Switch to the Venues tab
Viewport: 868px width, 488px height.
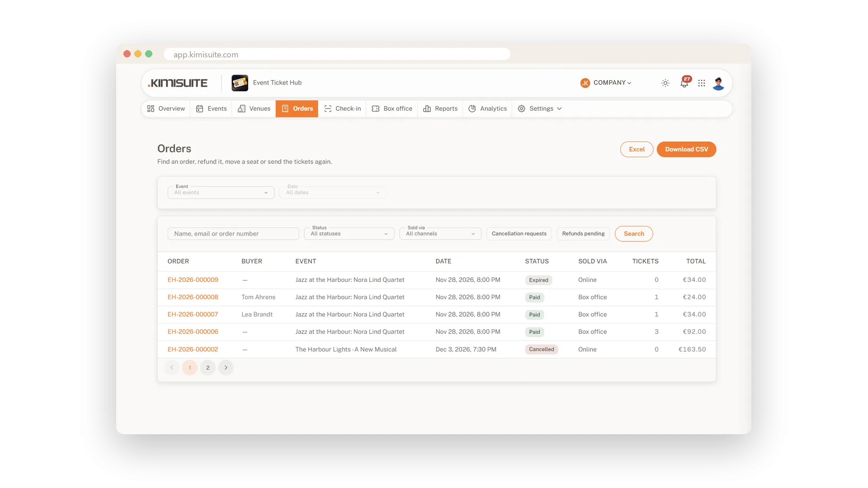click(x=254, y=109)
